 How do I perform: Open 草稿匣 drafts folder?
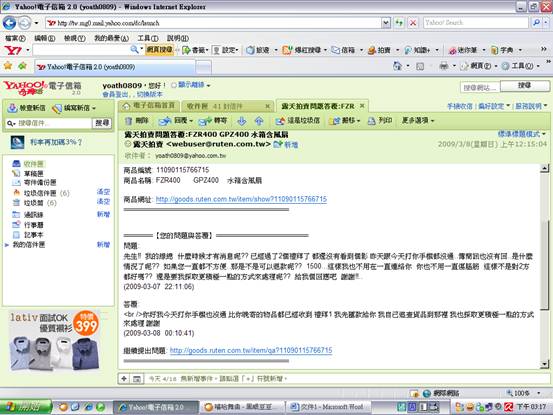34,173
